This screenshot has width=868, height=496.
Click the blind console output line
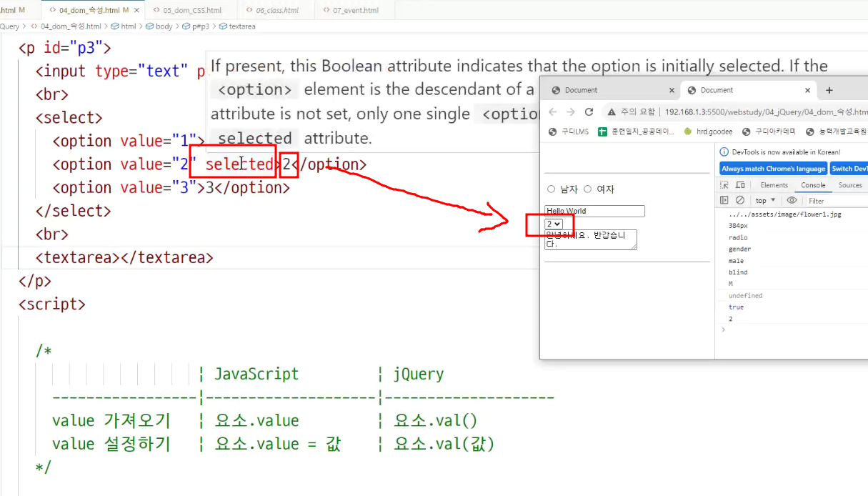pos(738,272)
